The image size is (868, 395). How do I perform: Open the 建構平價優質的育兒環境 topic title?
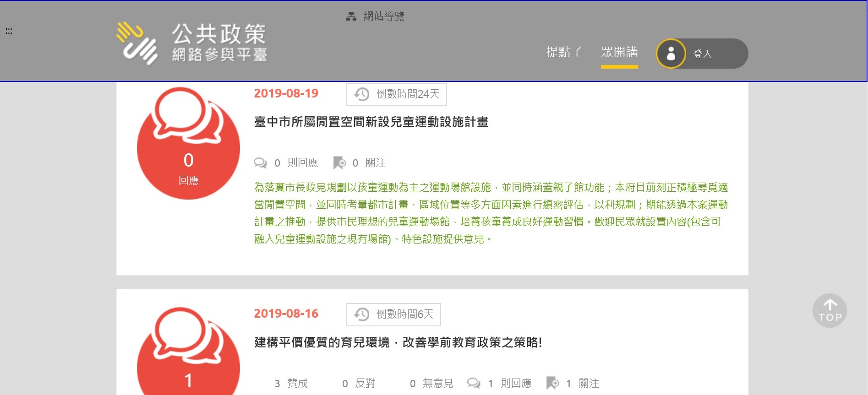pyautogui.click(x=398, y=342)
